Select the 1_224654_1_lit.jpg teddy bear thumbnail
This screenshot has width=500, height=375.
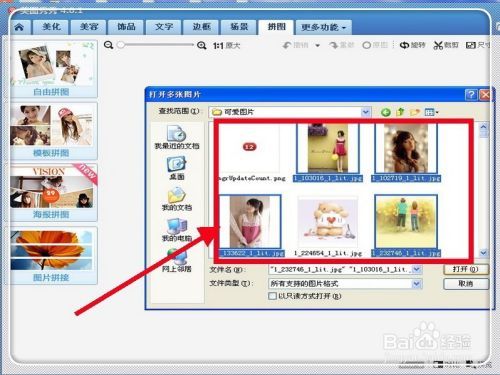328,222
